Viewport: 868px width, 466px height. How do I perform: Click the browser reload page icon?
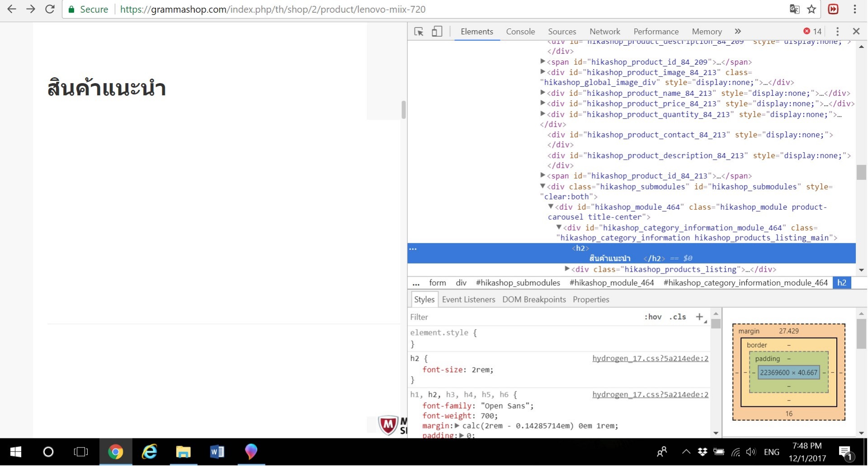[x=50, y=9]
